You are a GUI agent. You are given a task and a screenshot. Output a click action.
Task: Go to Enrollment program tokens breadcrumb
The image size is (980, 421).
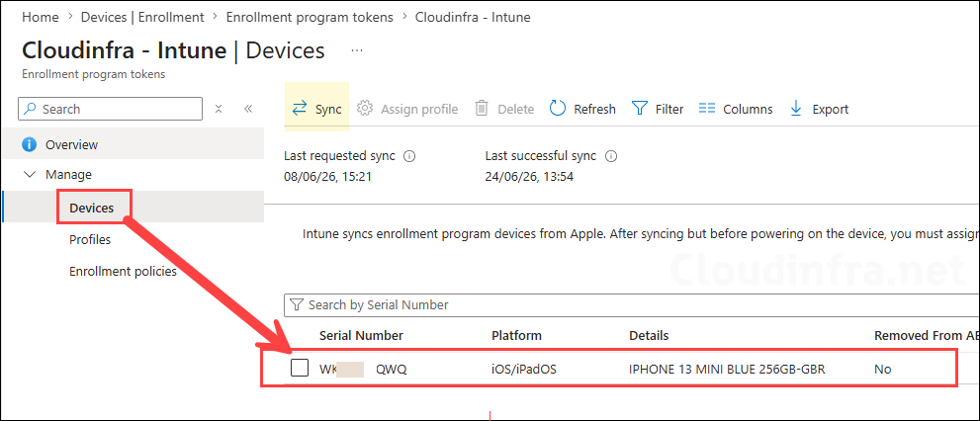310,17
